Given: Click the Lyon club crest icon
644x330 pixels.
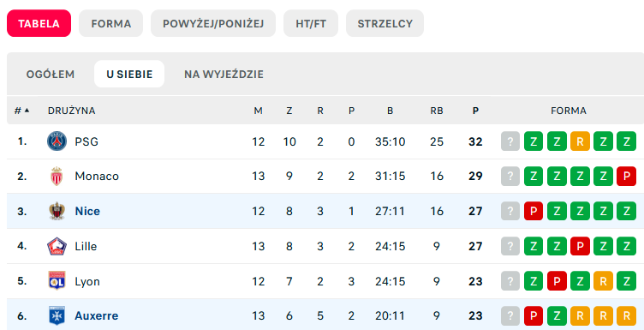Looking at the screenshot, I should tap(57, 281).
